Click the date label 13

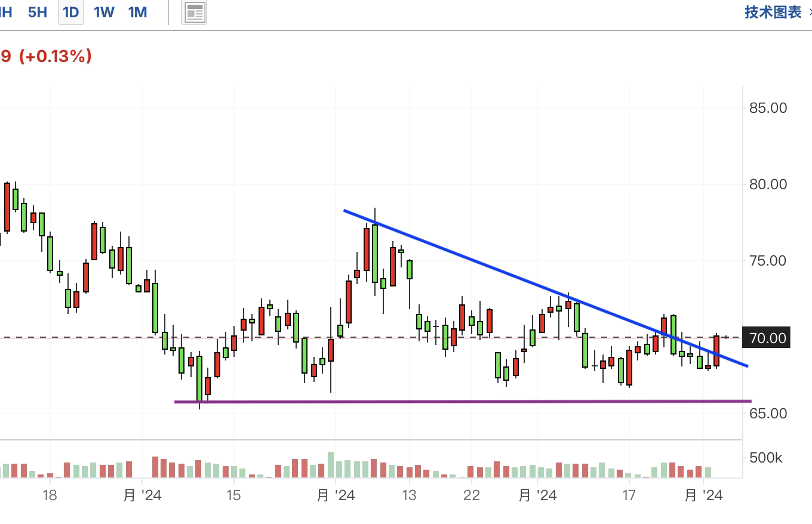click(x=409, y=495)
